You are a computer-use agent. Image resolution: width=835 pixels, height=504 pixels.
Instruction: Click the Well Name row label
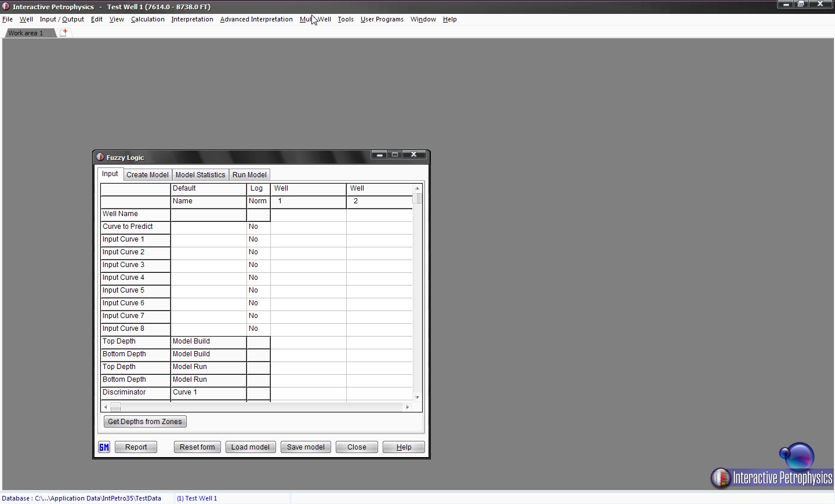click(135, 214)
